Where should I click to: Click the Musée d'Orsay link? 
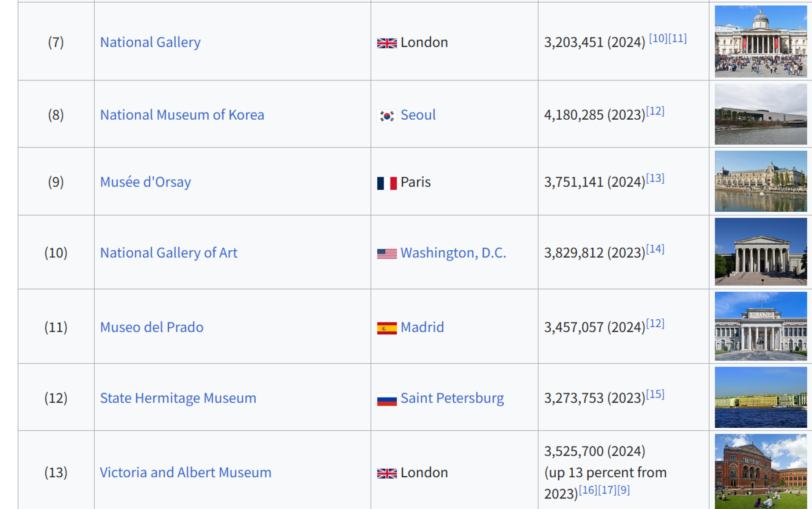[x=145, y=182]
